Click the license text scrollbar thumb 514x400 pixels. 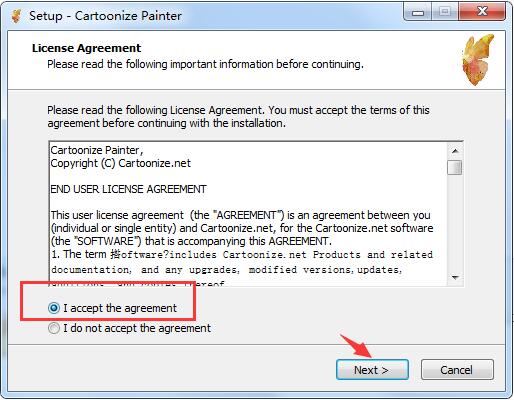click(x=455, y=167)
